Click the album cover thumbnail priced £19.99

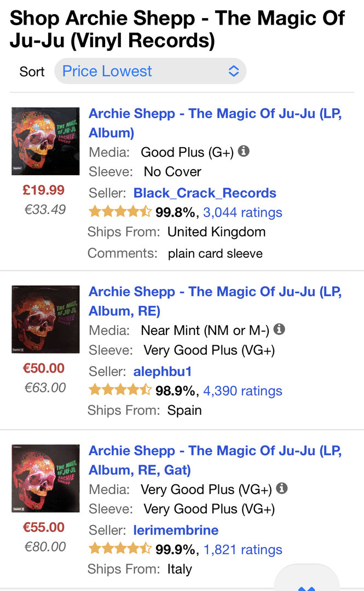click(x=45, y=141)
